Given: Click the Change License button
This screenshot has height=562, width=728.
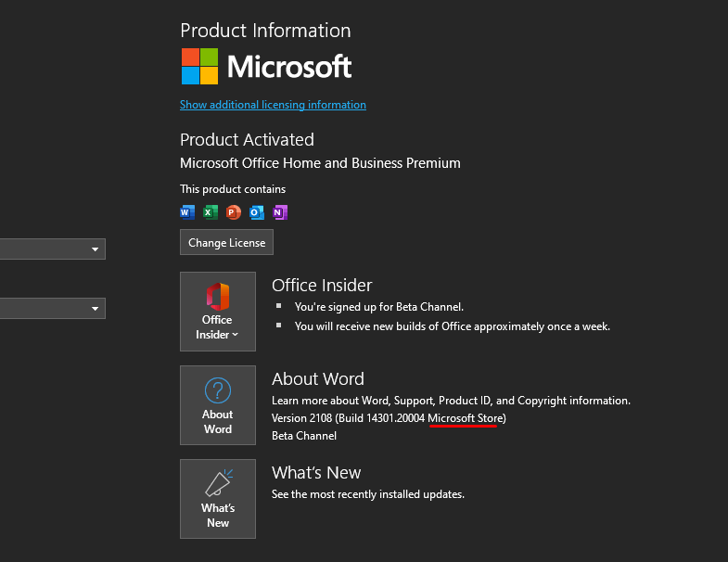Looking at the screenshot, I should (x=226, y=242).
